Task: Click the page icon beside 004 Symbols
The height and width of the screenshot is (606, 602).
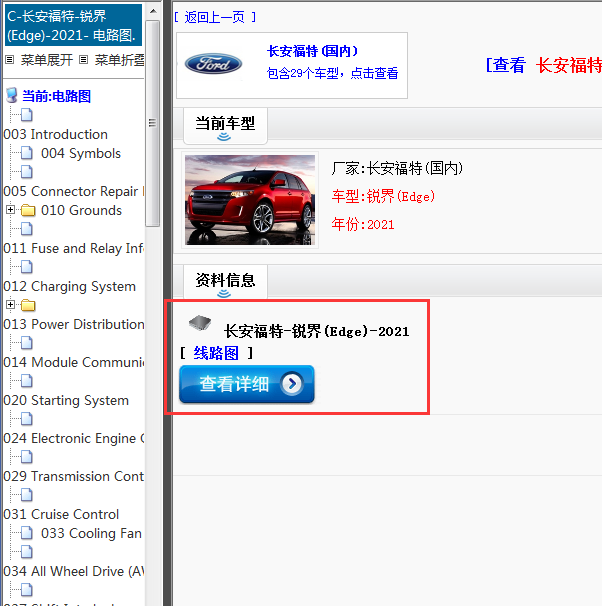Action: click(27, 153)
